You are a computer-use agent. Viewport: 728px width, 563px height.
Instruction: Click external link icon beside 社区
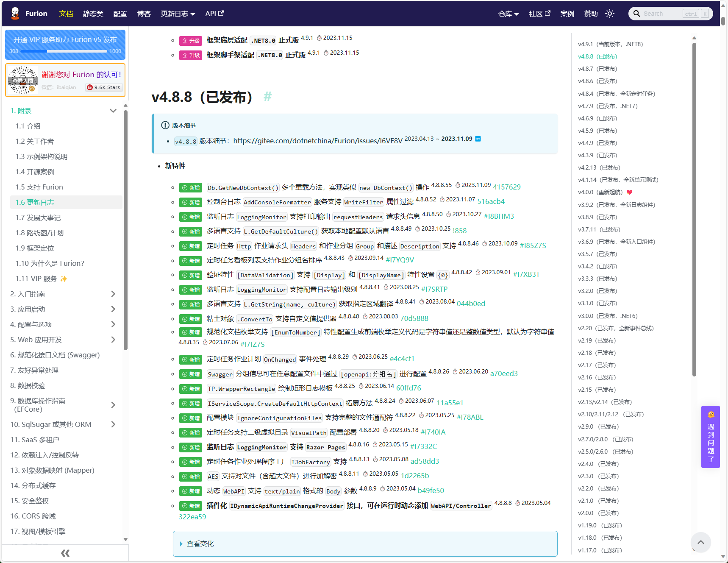(547, 13)
